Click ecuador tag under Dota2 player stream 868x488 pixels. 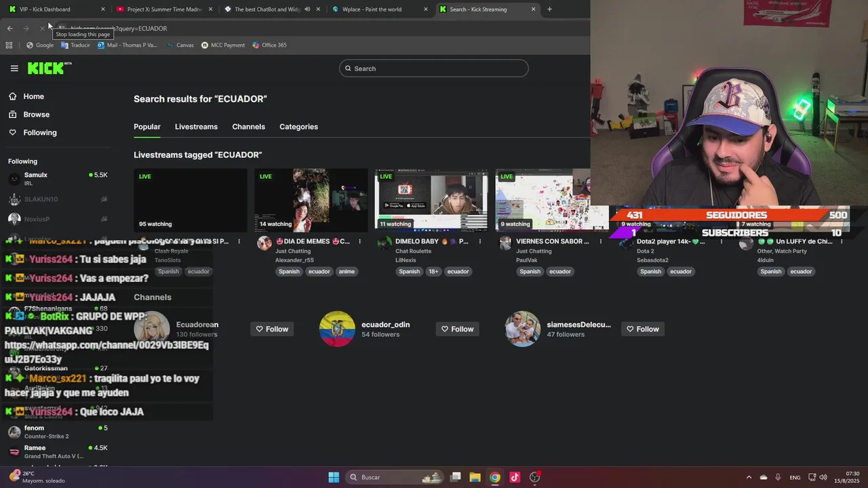681,272
